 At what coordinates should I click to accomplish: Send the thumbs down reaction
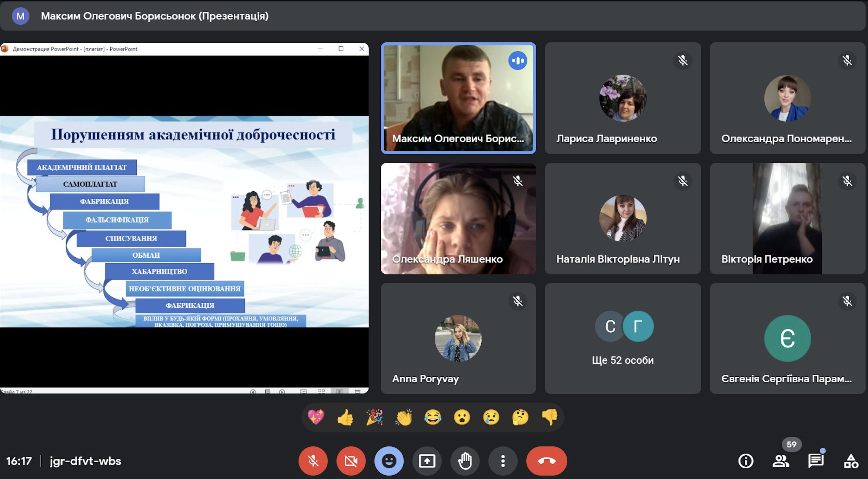tap(549, 417)
